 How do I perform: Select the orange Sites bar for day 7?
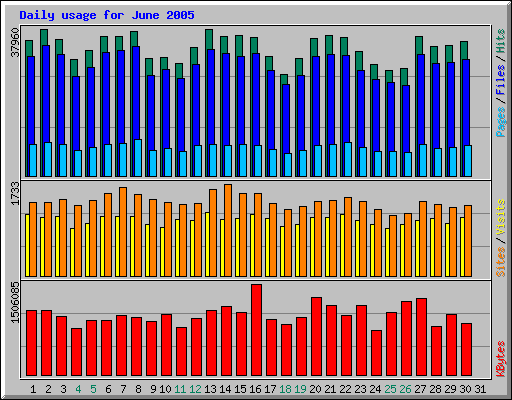click(123, 232)
